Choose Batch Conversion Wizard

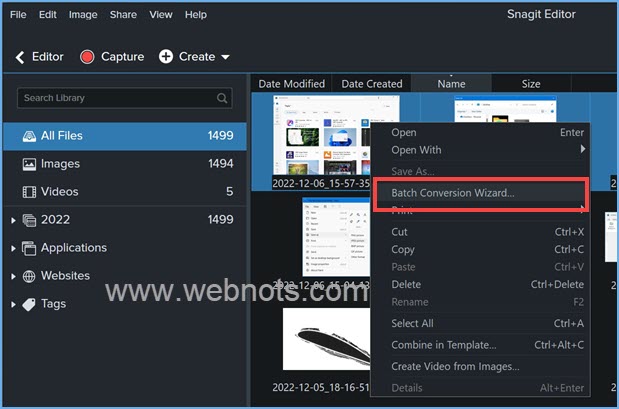(x=480, y=193)
